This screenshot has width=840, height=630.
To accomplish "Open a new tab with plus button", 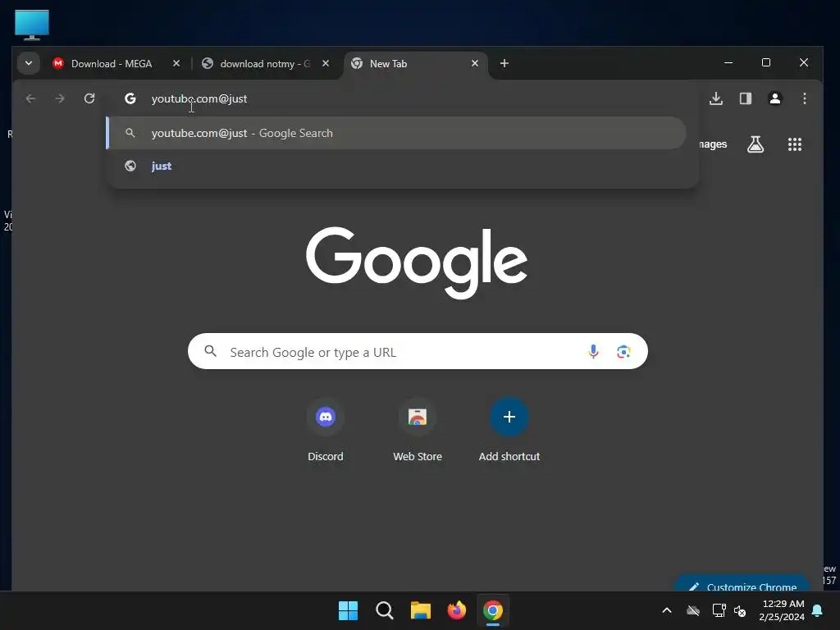I will pyautogui.click(x=504, y=63).
